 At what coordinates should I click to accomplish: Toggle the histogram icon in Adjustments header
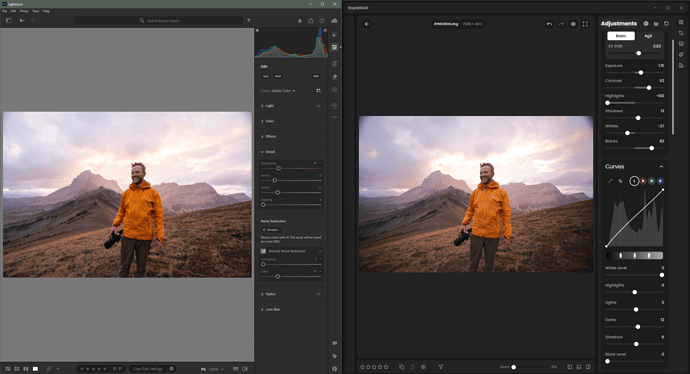pyautogui.click(x=656, y=24)
